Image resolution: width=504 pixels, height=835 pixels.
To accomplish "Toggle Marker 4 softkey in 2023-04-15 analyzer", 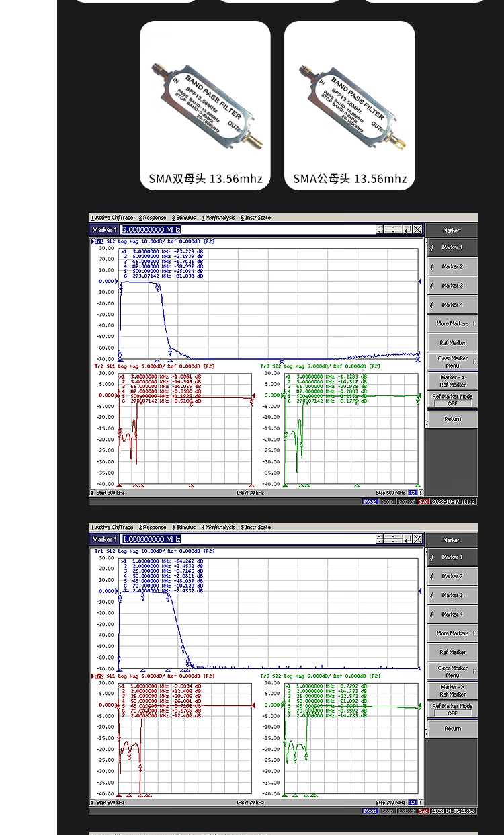I will click(452, 614).
